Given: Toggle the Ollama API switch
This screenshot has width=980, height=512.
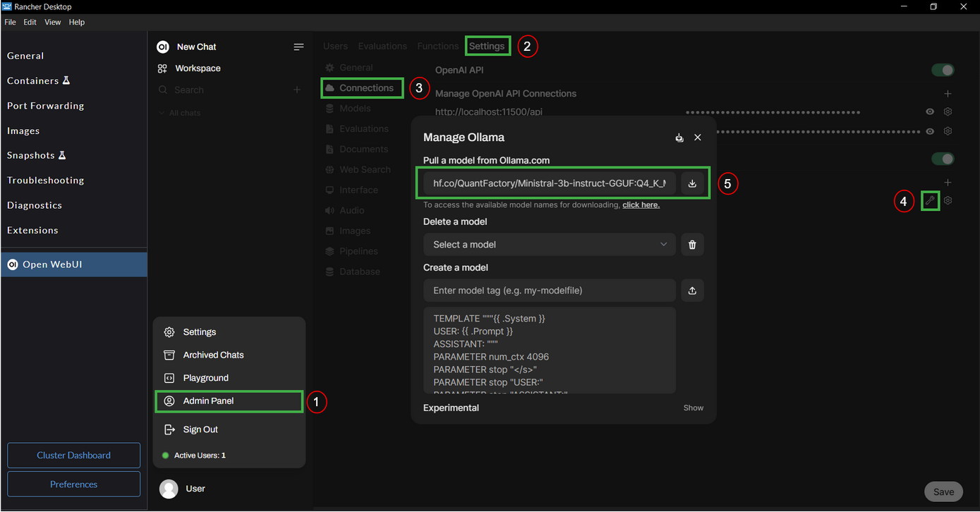Looking at the screenshot, I should click(x=943, y=159).
